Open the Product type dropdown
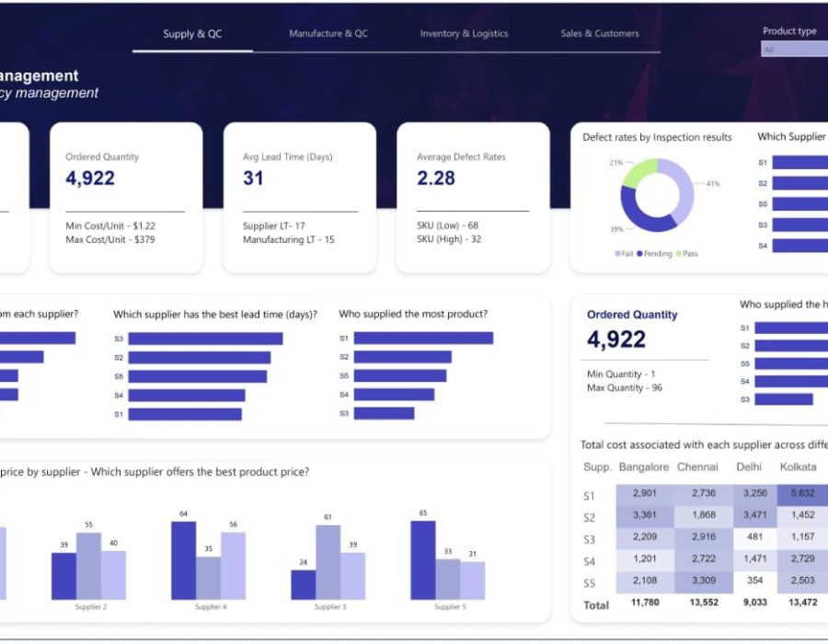The width and height of the screenshot is (828, 644). pos(794,50)
